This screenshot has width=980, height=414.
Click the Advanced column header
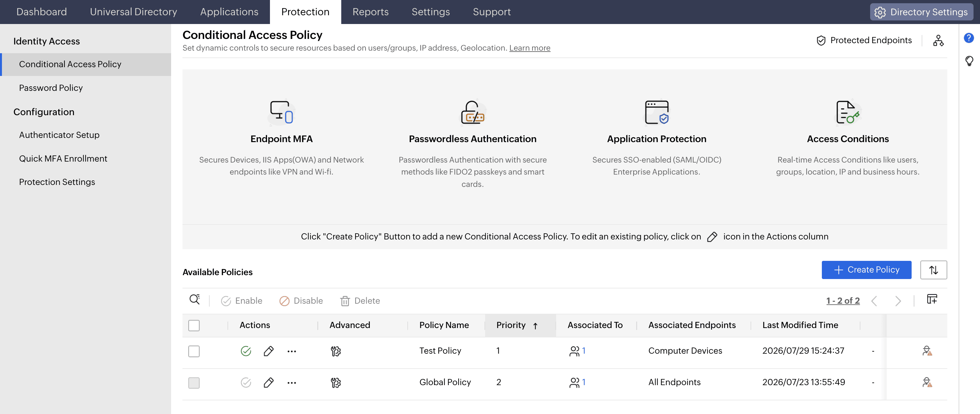point(350,325)
